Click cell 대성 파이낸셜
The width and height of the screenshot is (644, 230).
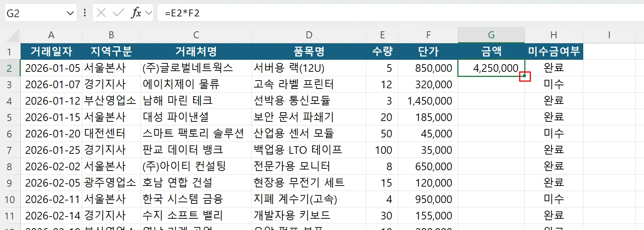click(x=196, y=117)
